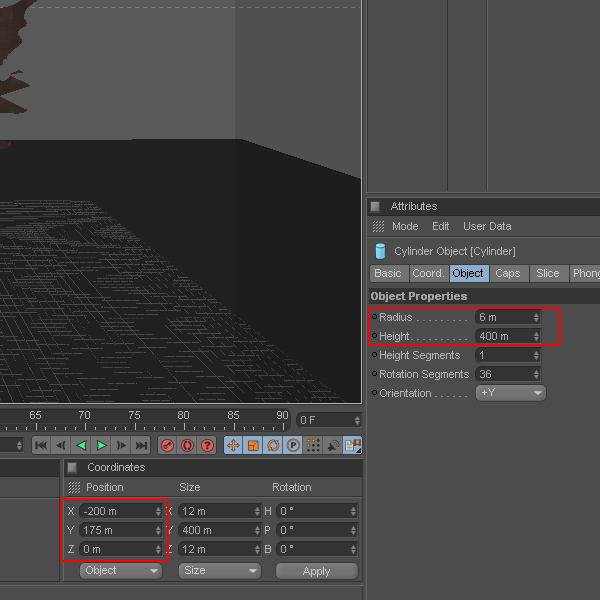Toggle Height animation circle marker
The image size is (600, 600).
[x=374, y=336]
